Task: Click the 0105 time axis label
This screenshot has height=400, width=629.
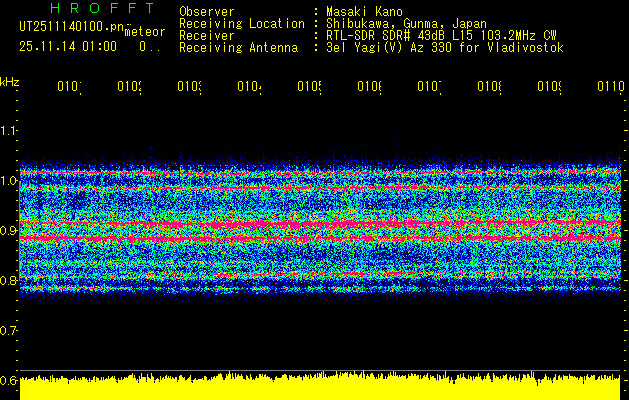Action: coord(310,86)
